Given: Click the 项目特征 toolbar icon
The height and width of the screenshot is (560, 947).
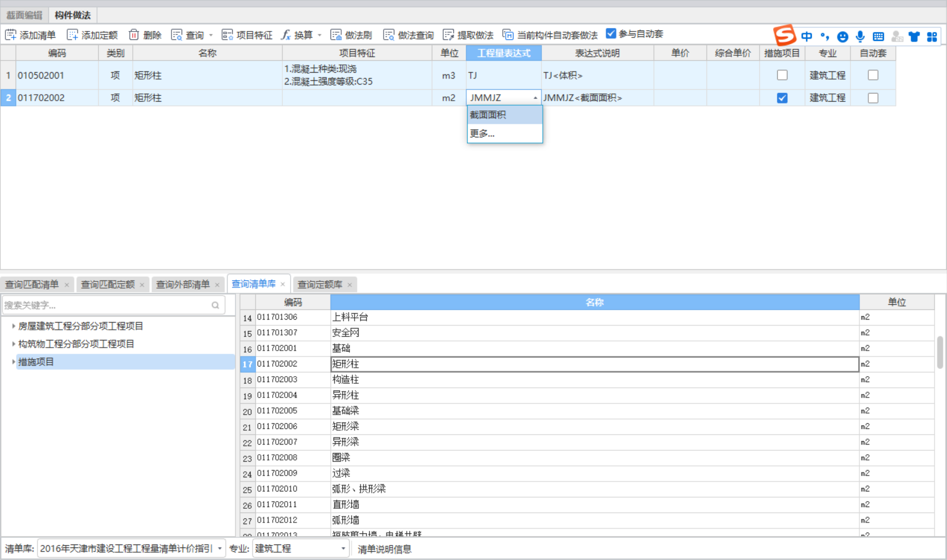Looking at the screenshot, I should (x=228, y=35).
